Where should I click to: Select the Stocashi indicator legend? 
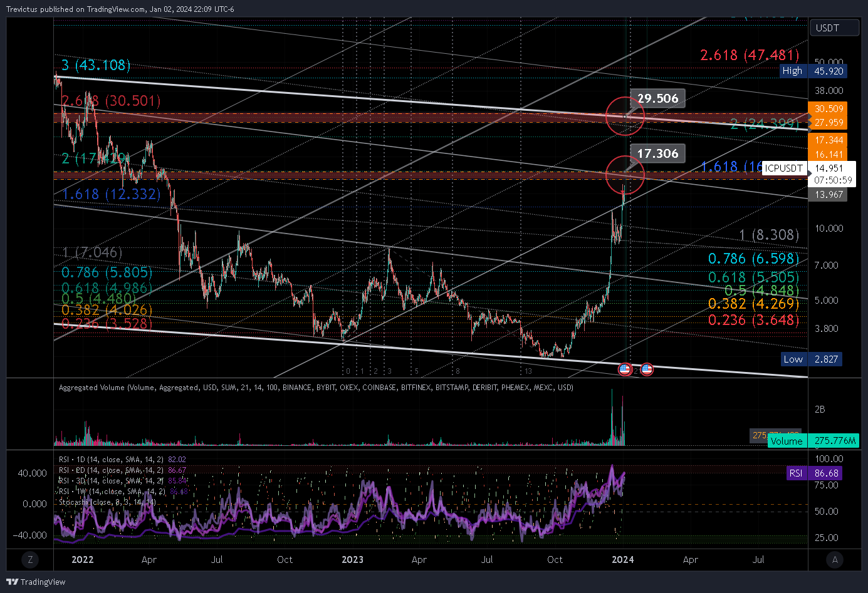107,502
